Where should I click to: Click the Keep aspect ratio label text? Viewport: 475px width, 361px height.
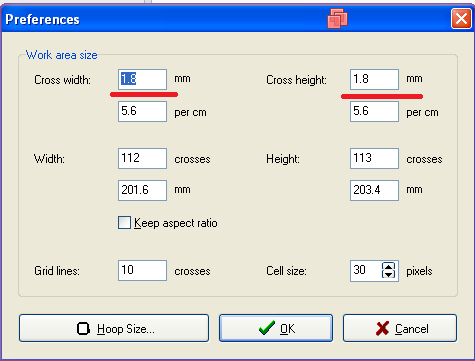176,223
